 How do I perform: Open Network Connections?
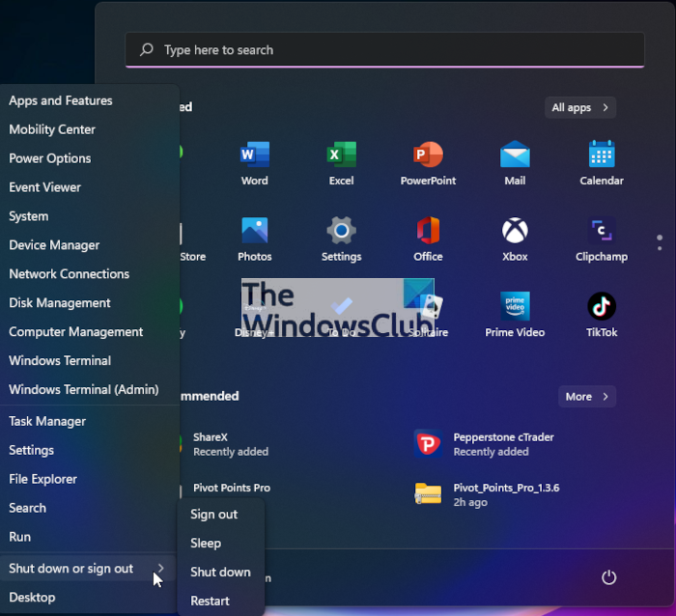tap(89, 274)
